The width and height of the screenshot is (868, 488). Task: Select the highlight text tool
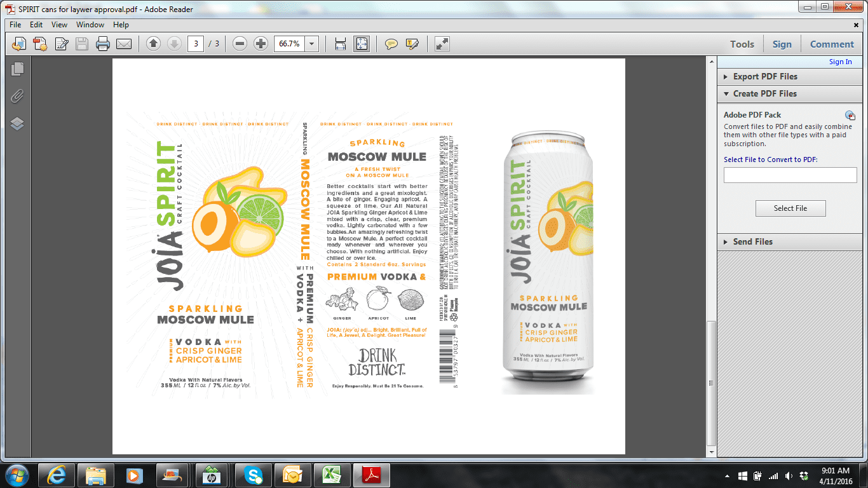[x=412, y=44]
